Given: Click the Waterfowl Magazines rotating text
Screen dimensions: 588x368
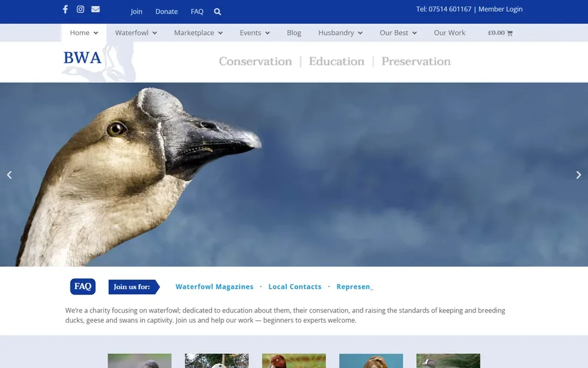Looking at the screenshot, I should click(x=215, y=287).
